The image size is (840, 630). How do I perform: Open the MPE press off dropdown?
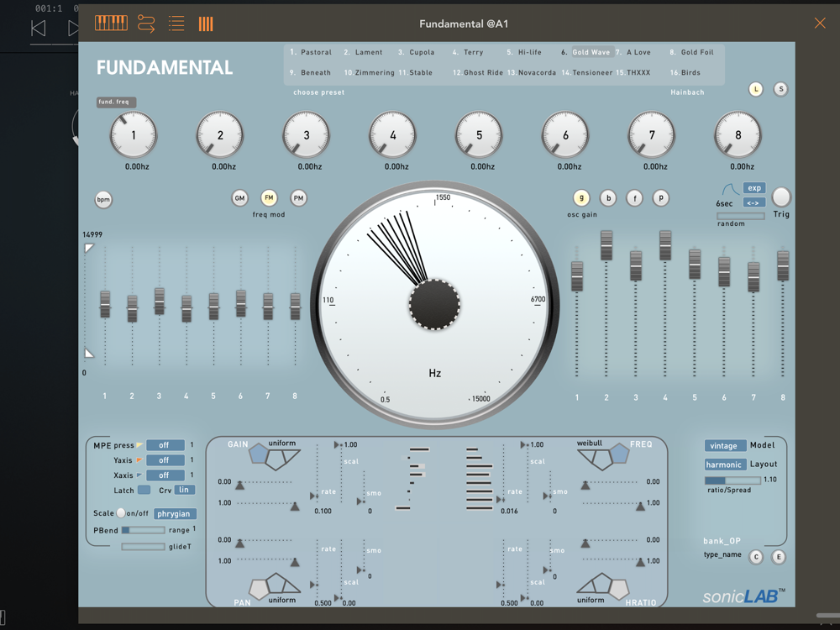click(165, 445)
